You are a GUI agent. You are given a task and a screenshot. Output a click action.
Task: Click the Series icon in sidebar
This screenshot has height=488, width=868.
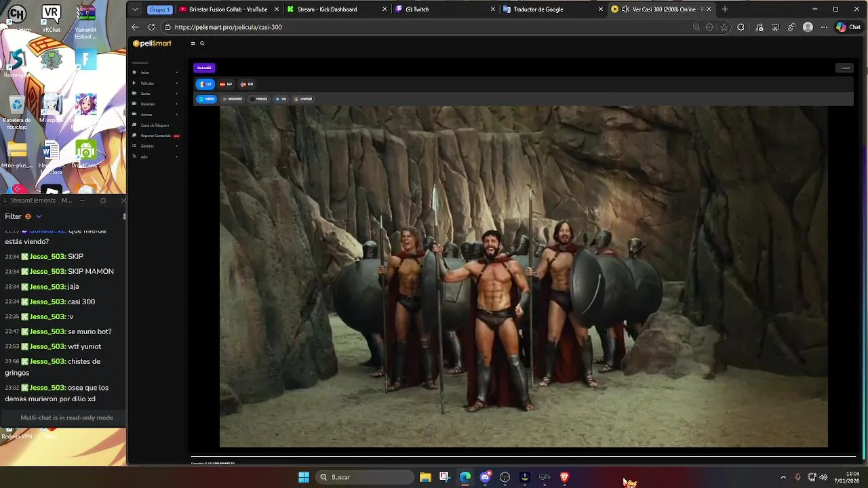134,94
